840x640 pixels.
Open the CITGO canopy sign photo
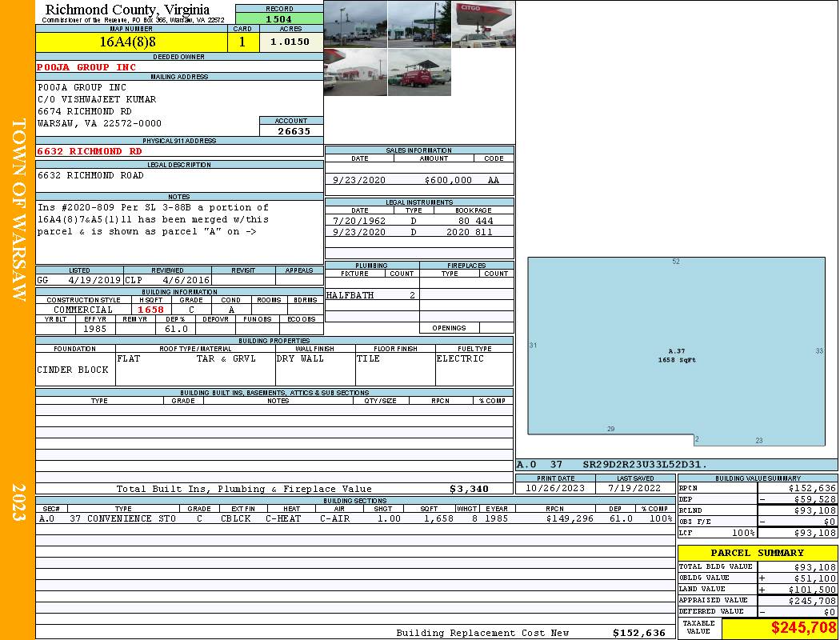482,24
